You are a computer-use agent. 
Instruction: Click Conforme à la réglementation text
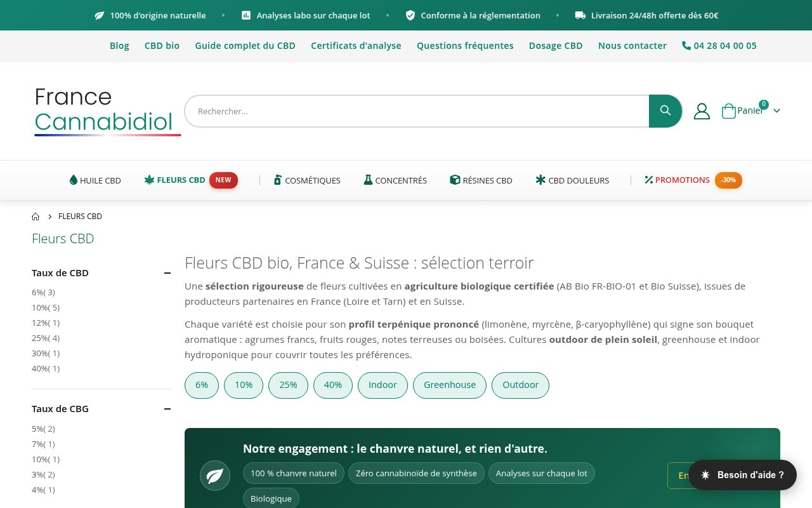click(x=481, y=15)
